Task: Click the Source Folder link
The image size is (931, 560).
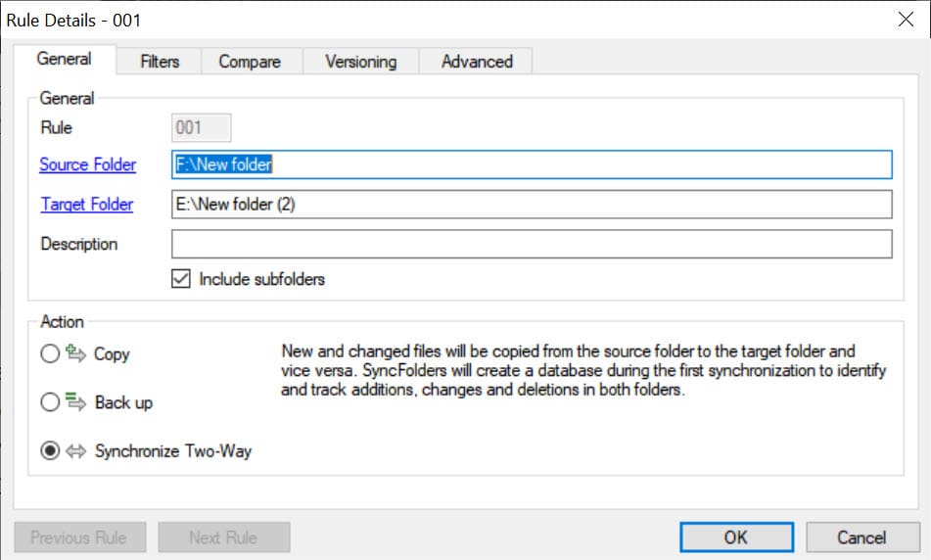Action: coord(88,164)
